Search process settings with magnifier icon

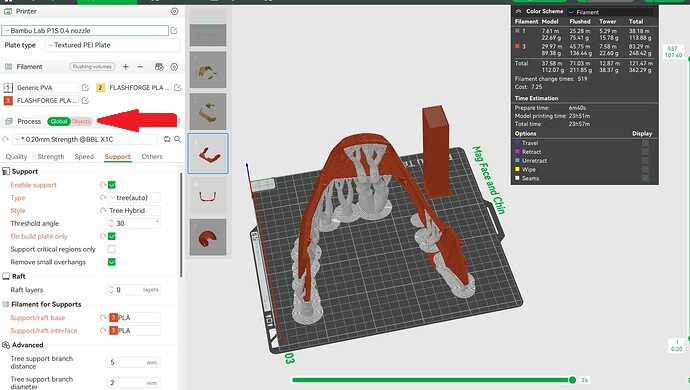pyautogui.click(x=177, y=139)
